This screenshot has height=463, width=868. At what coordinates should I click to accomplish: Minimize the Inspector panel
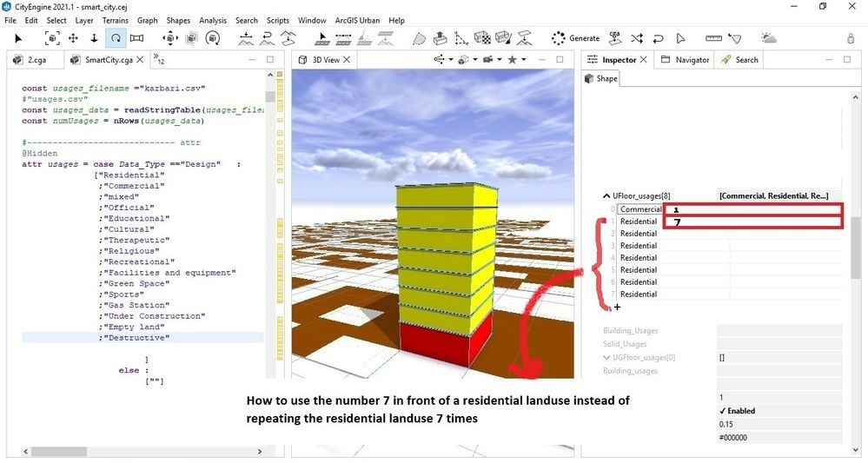coord(829,60)
